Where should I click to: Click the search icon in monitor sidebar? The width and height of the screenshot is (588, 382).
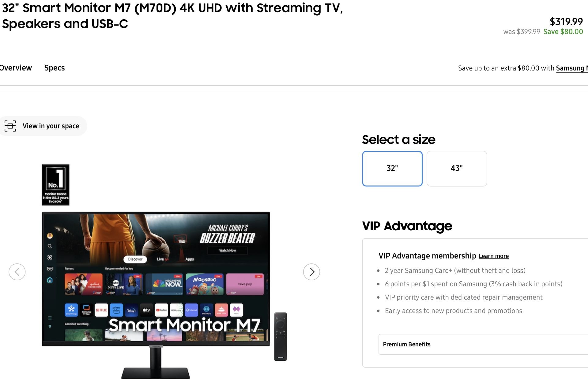point(50,246)
